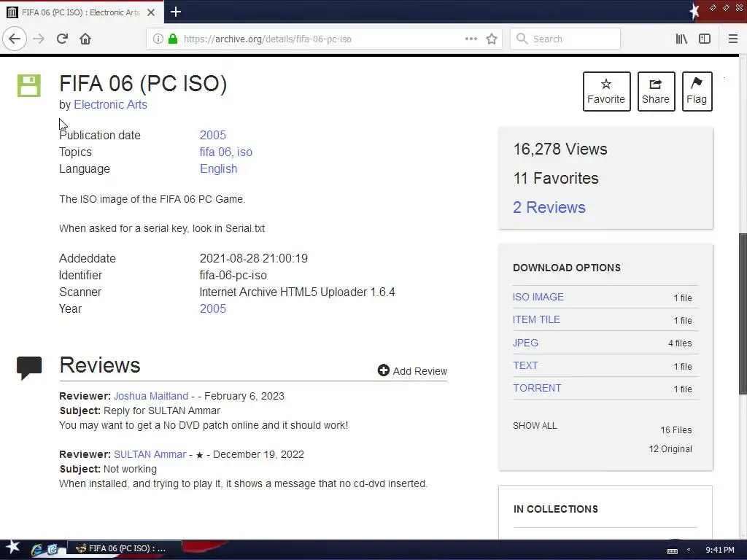Screen dimensions: 747x560
Task: Toggle the sidebar view icon
Action: (x=705, y=39)
